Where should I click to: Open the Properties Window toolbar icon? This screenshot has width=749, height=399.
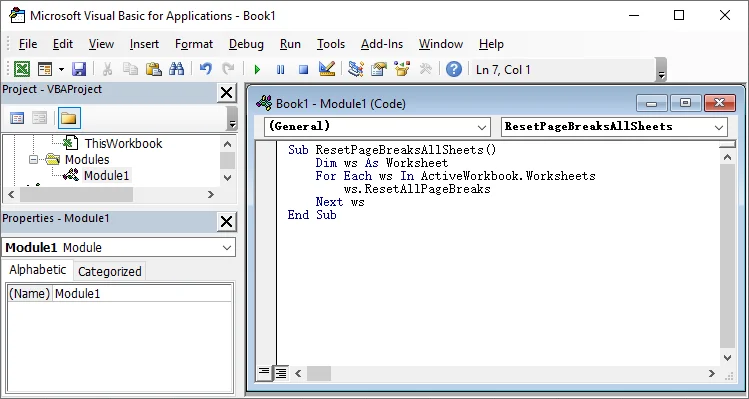379,69
